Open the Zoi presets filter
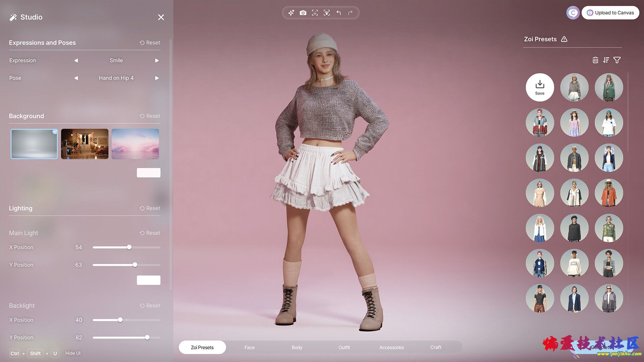644x362 pixels. coord(617,60)
